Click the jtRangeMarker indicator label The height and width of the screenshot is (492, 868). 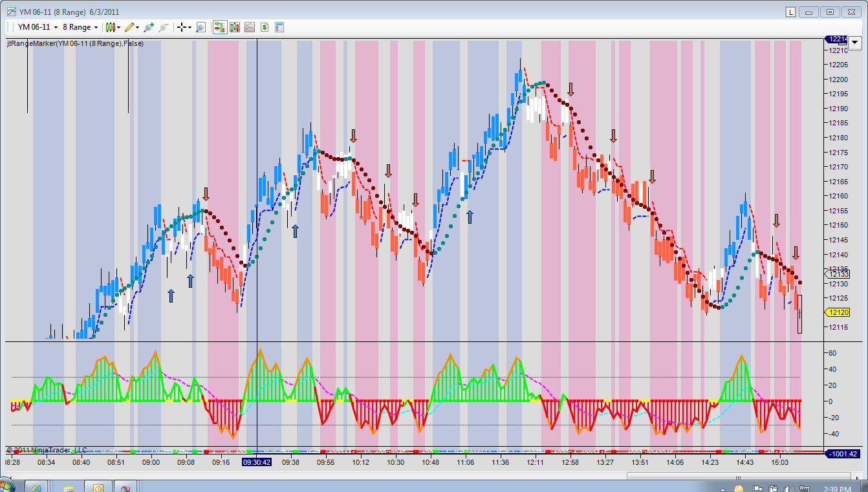[75, 43]
